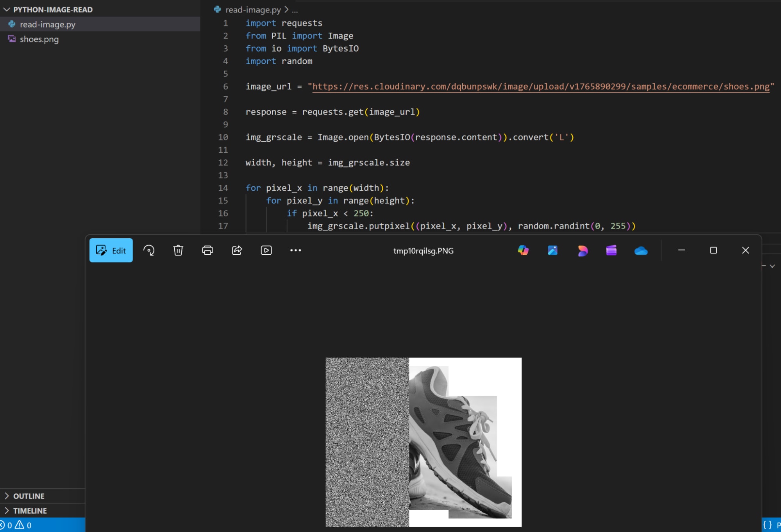This screenshot has height=532, width=781.
Task: Open the Designer app icon
Action: coord(552,250)
